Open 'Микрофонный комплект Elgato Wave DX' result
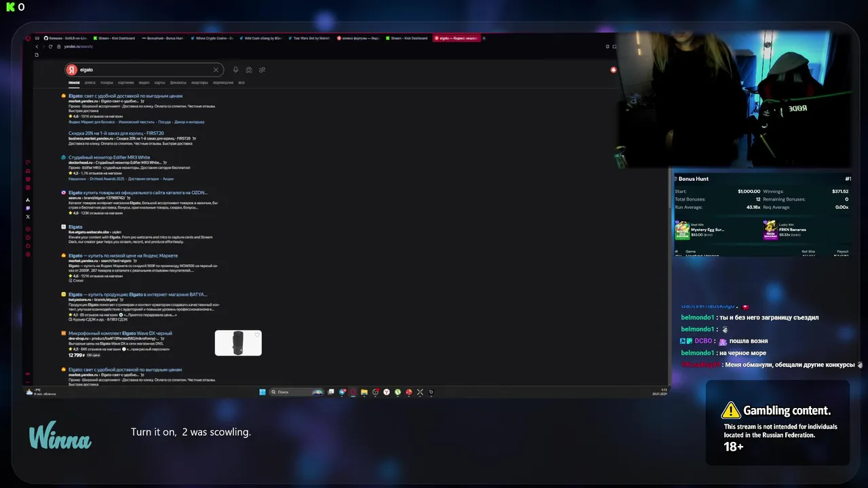 click(x=120, y=333)
